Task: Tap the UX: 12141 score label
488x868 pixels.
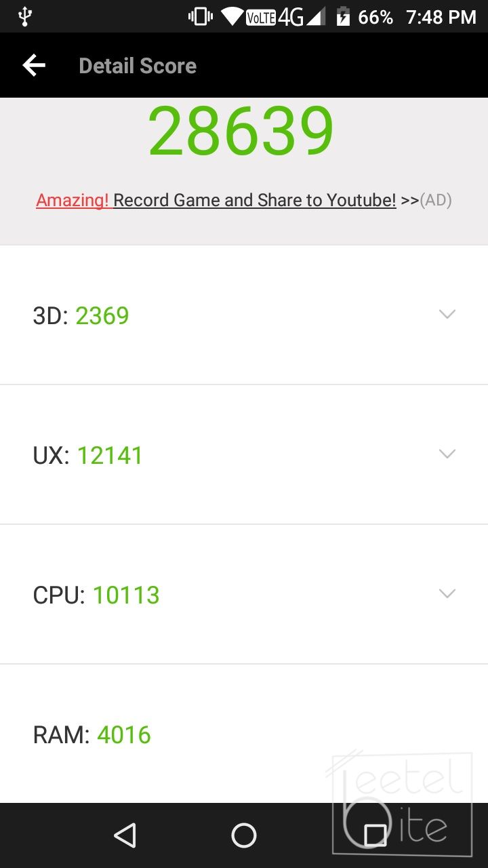Action: point(88,455)
